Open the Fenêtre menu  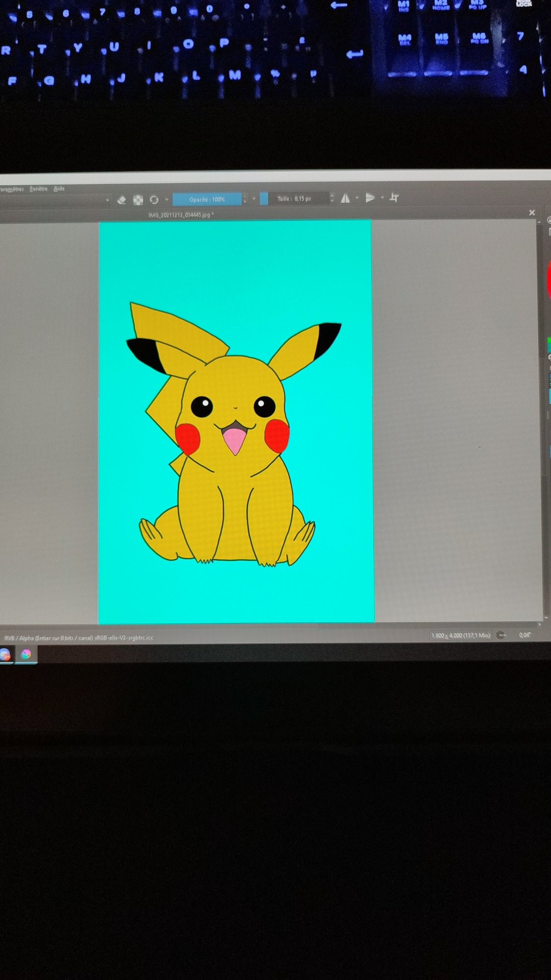39,189
